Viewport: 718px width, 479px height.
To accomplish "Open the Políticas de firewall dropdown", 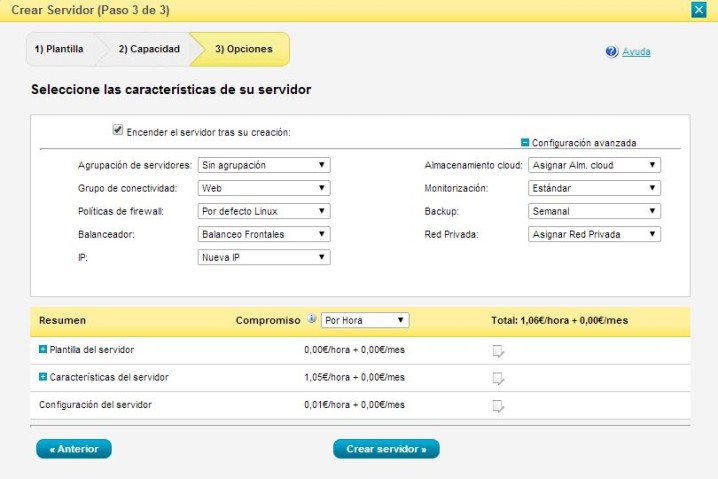I will point(264,211).
